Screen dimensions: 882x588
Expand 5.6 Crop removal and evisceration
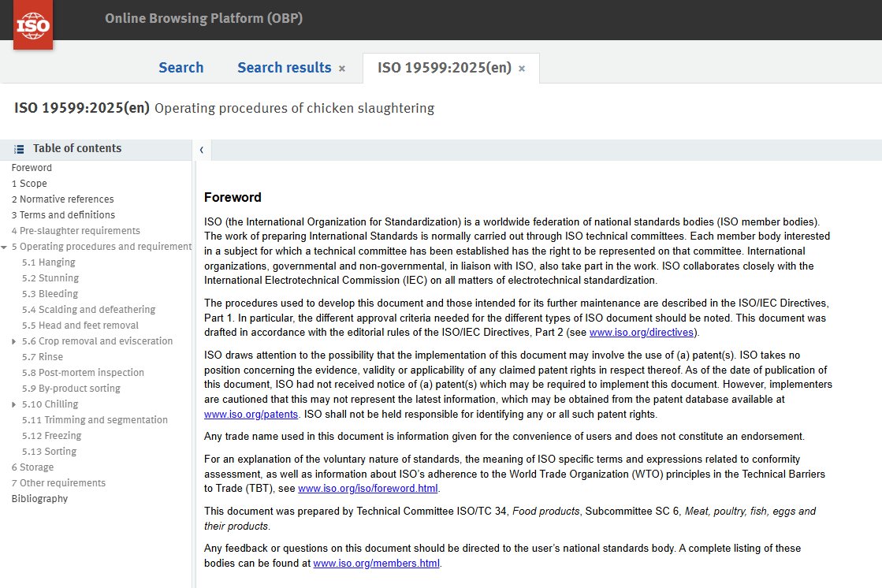(x=14, y=341)
